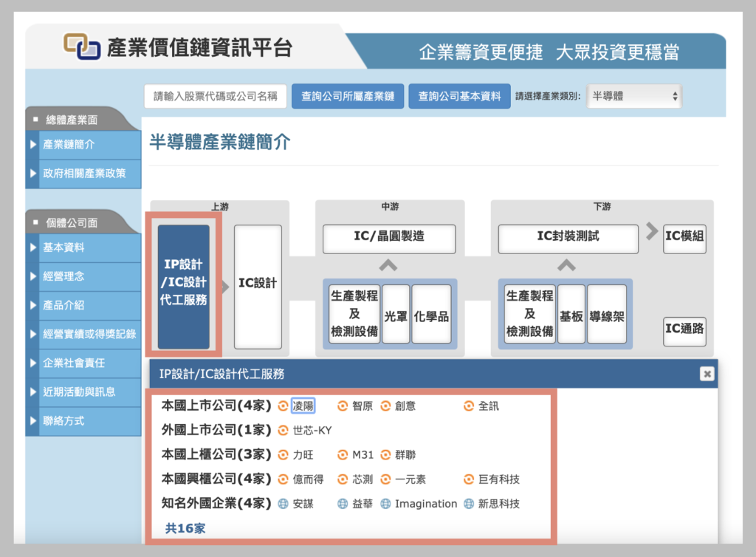Open the M31 company link

(x=363, y=455)
